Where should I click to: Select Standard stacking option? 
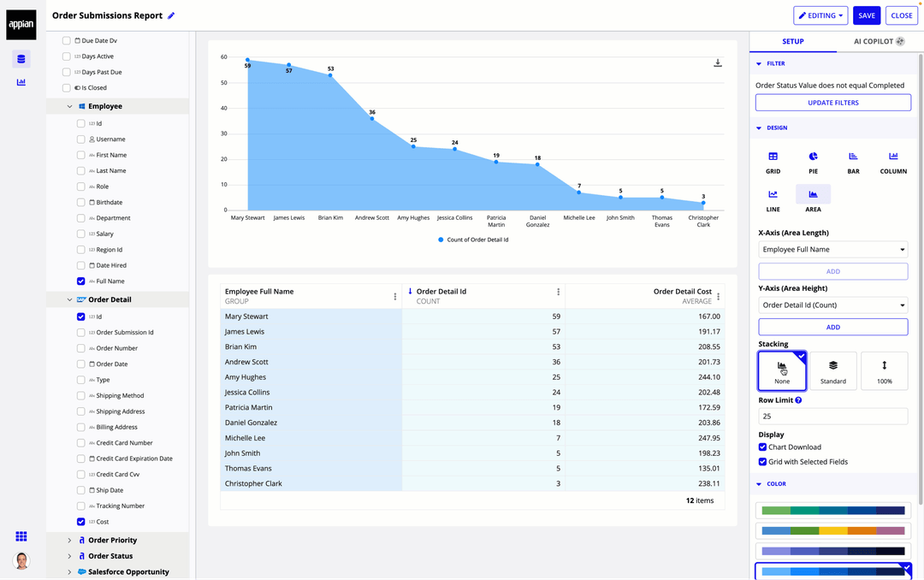click(832, 370)
